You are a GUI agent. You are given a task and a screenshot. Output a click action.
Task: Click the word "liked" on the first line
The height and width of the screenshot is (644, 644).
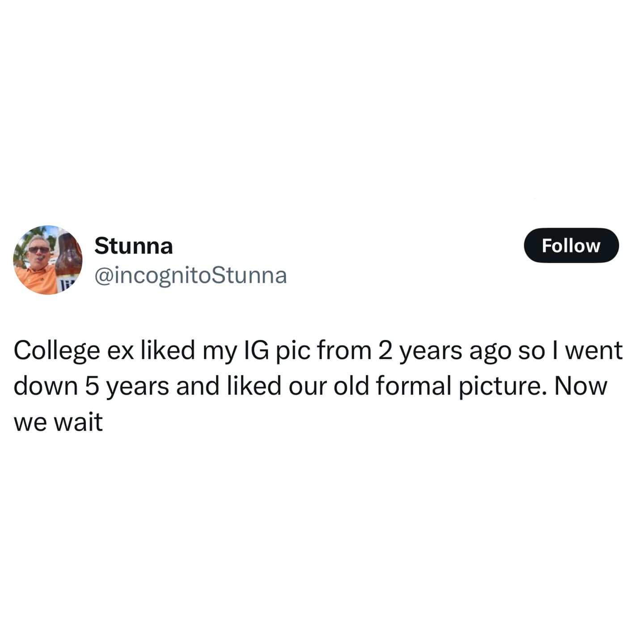pyautogui.click(x=168, y=350)
